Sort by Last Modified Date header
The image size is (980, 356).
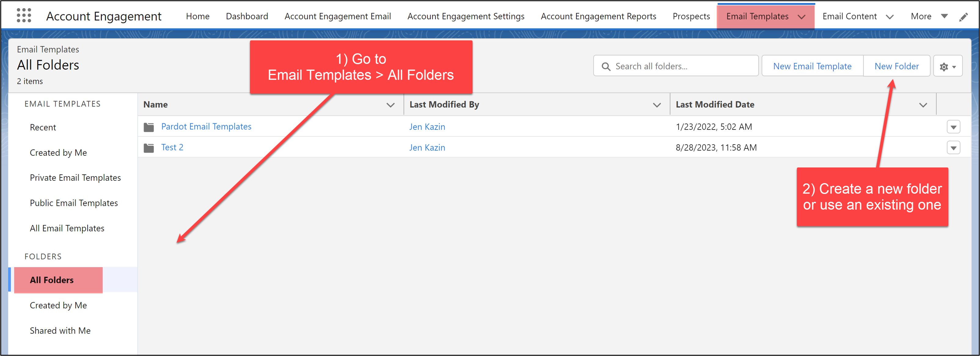click(715, 105)
